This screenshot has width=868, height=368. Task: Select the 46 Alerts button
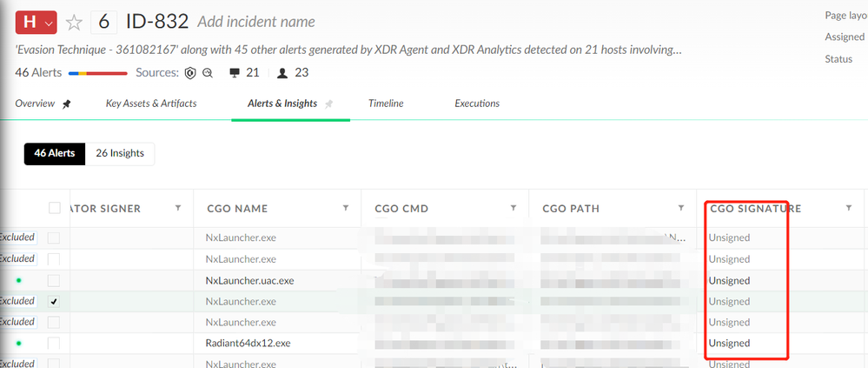coord(55,153)
